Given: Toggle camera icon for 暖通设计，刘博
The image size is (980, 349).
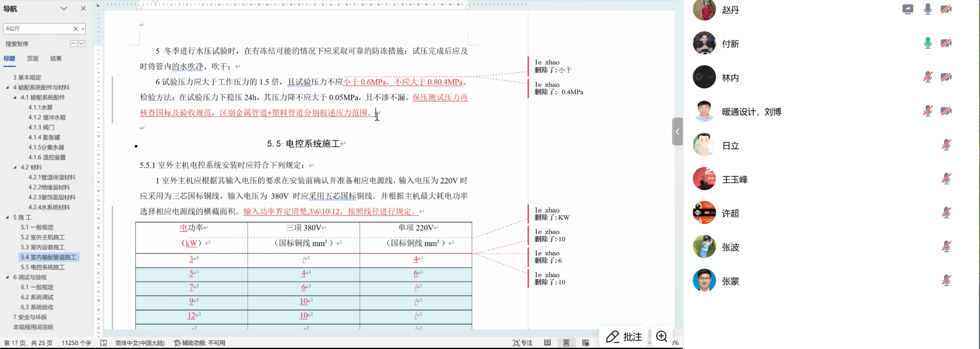Looking at the screenshot, I should 946,111.
